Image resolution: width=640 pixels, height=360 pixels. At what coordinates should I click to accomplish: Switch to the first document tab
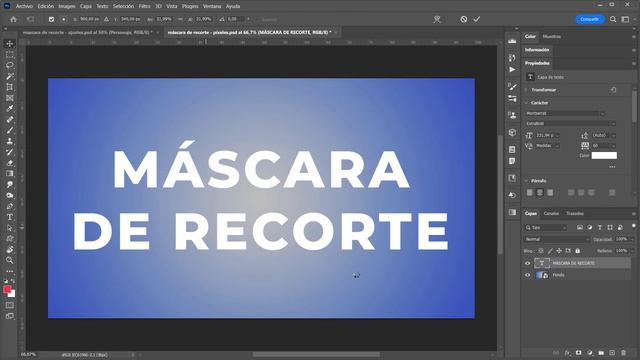pyautogui.click(x=87, y=32)
